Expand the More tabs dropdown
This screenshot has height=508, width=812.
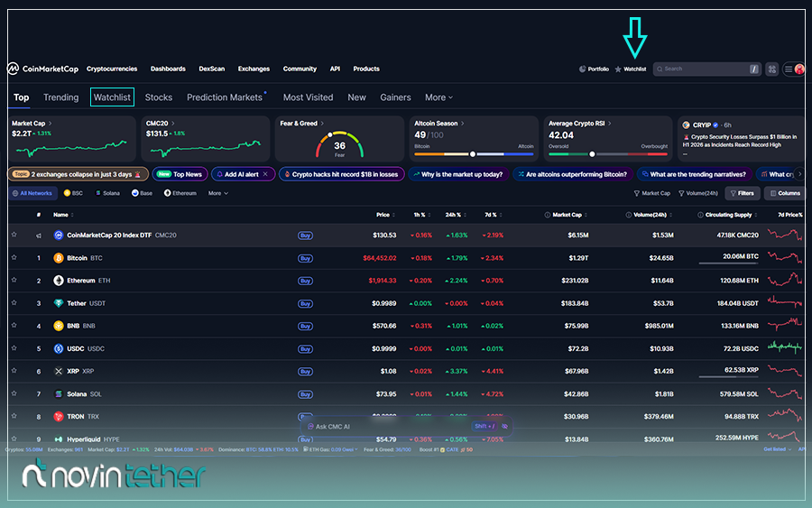438,97
